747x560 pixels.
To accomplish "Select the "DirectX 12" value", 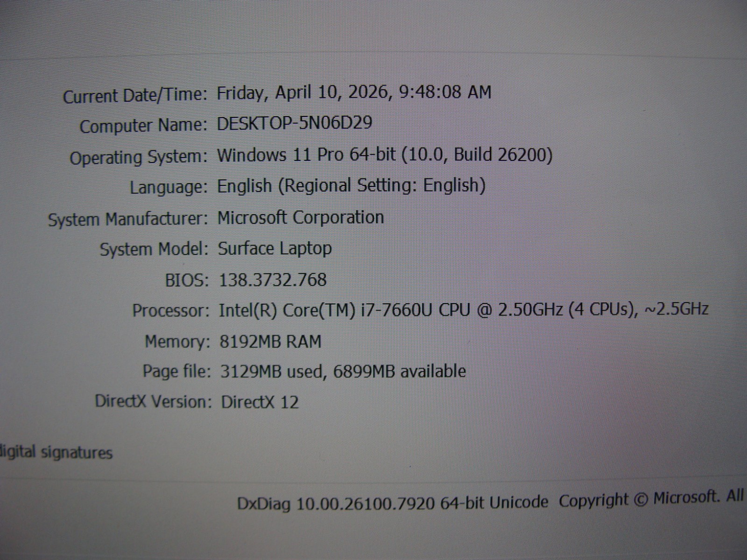I will click(260, 402).
